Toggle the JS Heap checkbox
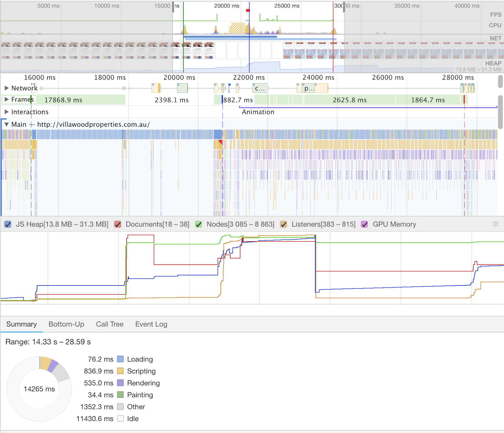The width and height of the screenshot is (504, 433). pos(8,224)
